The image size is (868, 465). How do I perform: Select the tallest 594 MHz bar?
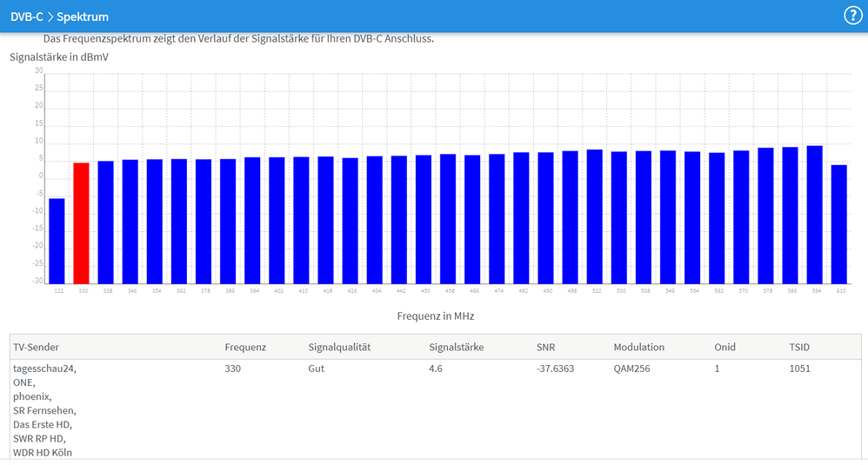[814, 215]
